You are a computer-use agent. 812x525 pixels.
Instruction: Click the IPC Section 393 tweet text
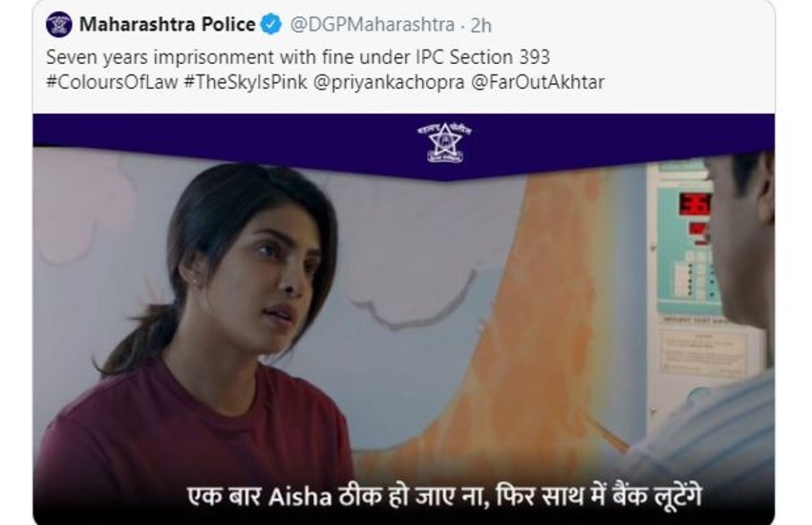pos(298,57)
